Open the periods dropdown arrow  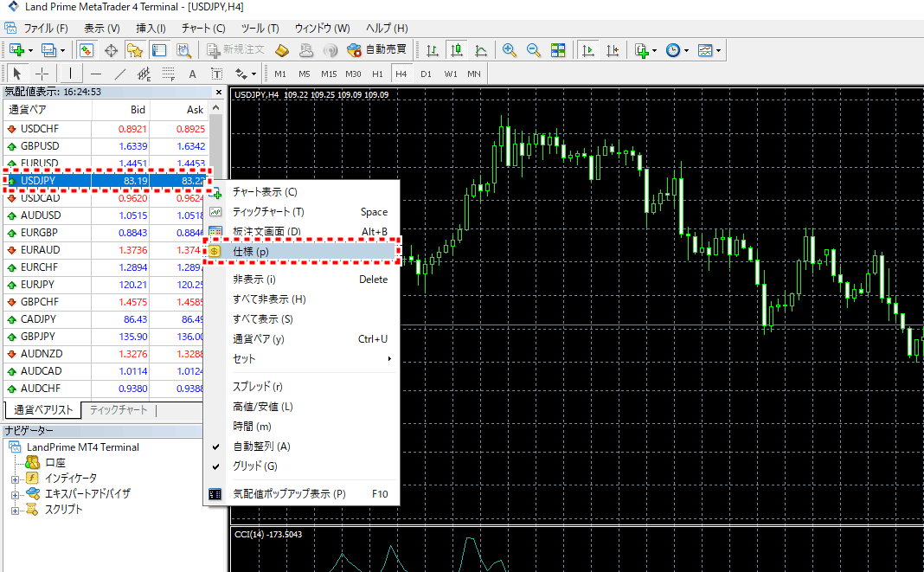[687, 51]
